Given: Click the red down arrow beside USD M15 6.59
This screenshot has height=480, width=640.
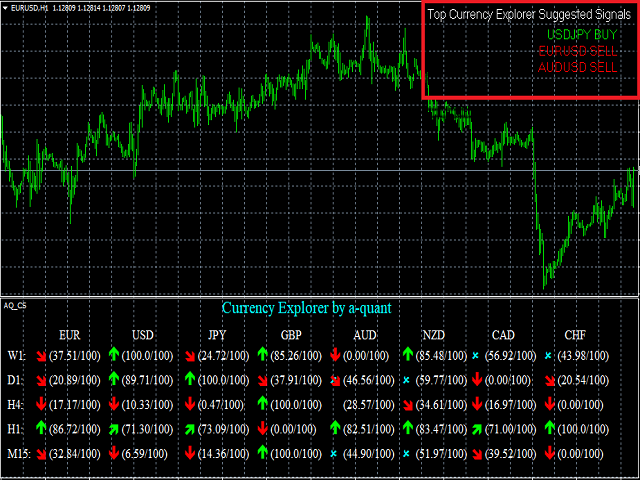Looking at the screenshot, I should point(114,453).
